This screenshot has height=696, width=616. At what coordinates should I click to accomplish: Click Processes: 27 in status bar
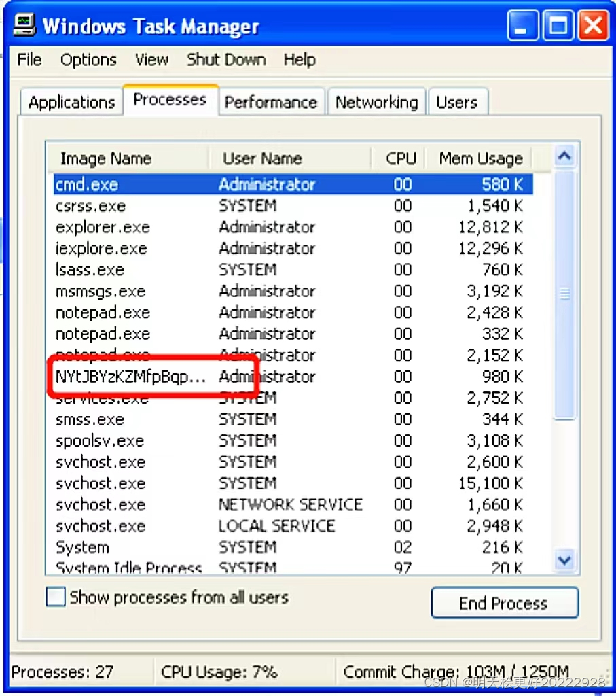coord(62,672)
